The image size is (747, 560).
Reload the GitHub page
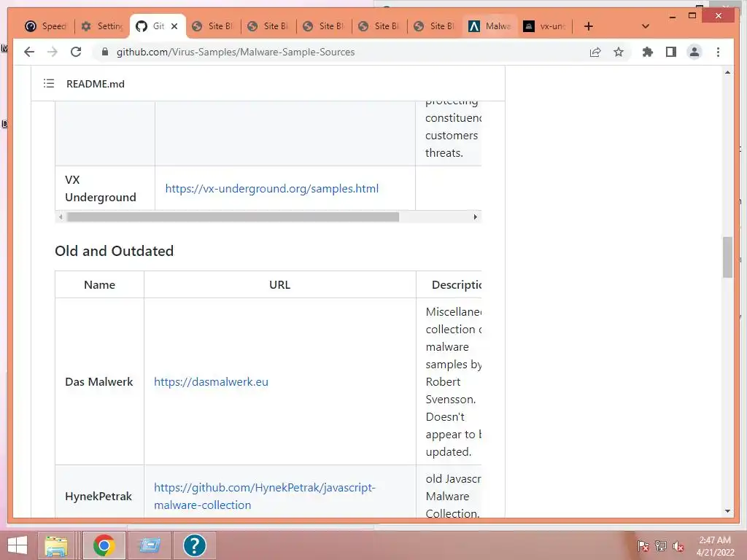point(76,52)
